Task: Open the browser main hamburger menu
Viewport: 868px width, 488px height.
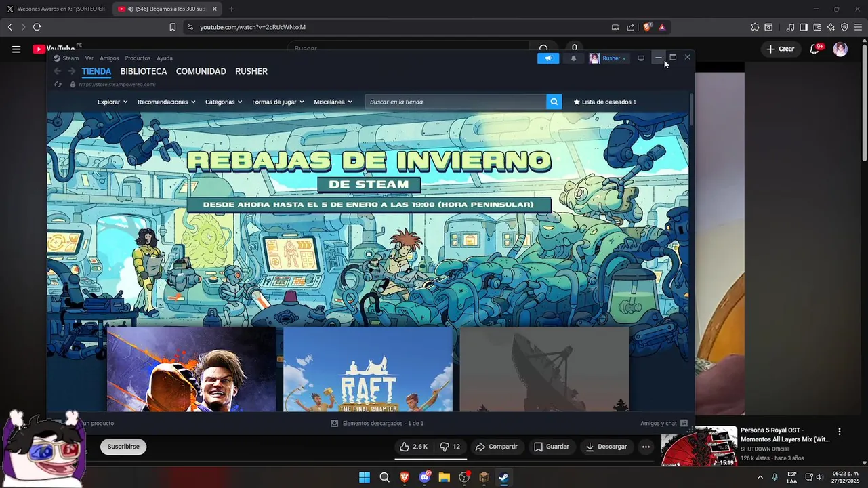Action: click(x=858, y=27)
